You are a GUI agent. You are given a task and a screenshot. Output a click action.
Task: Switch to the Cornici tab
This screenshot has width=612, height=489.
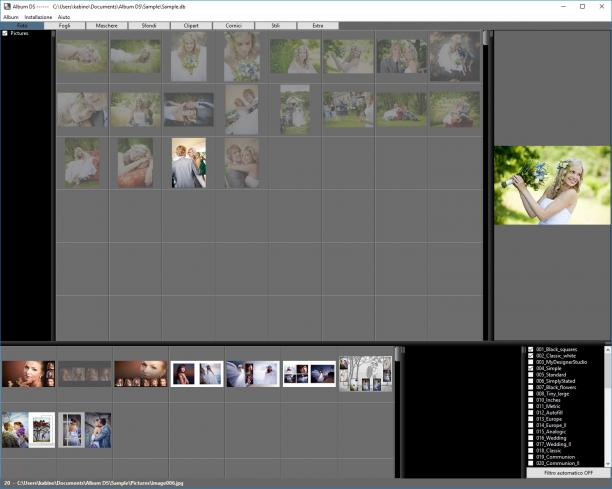point(233,26)
